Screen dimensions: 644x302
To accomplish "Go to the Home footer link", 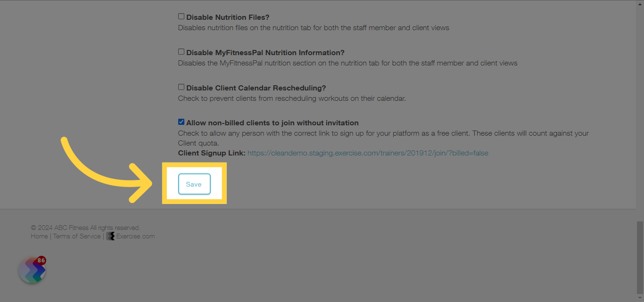I will (39, 236).
